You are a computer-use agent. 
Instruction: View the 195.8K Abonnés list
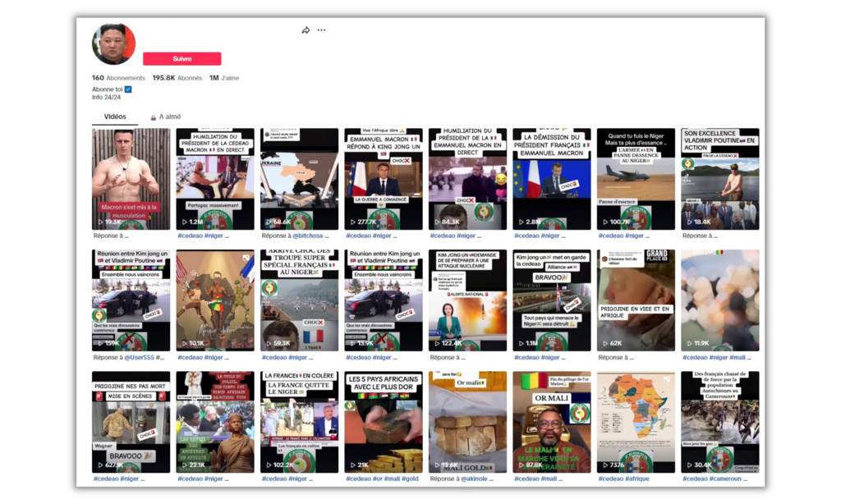tap(177, 78)
